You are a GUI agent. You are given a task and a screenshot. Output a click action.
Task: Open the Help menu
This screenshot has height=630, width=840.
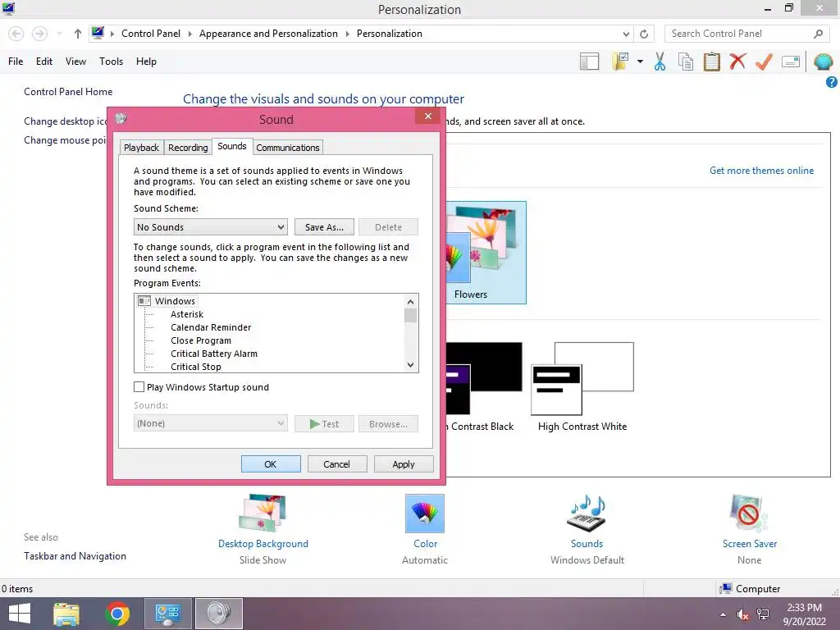146,62
